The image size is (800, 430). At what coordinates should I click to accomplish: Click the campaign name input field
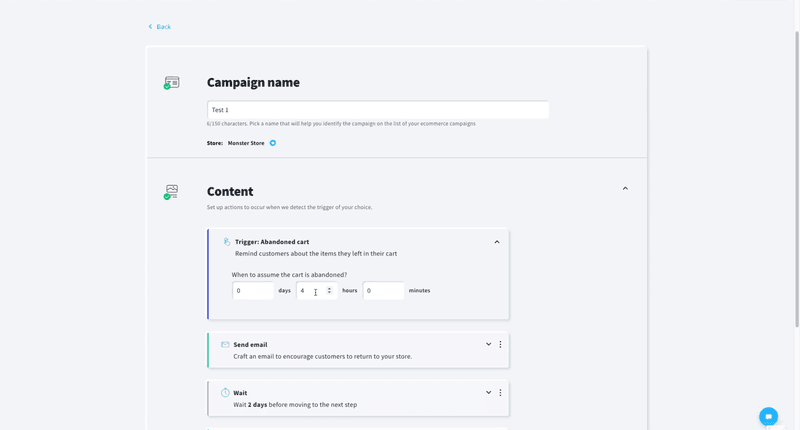pos(377,110)
